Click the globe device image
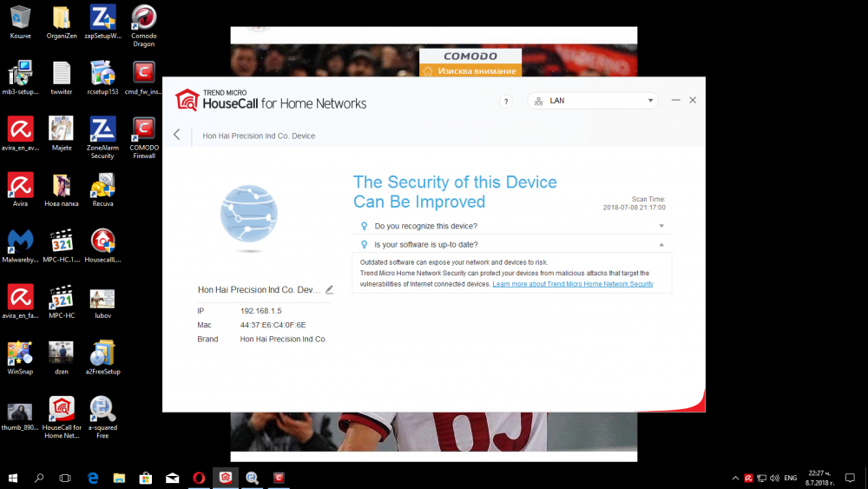The height and width of the screenshot is (489, 868). click(249, 215)
